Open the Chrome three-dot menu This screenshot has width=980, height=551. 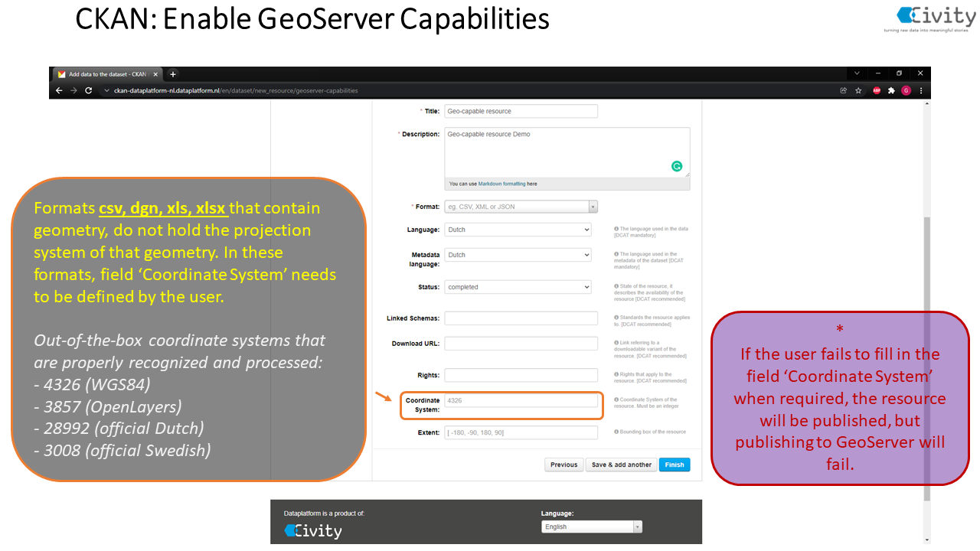point(921,90)
